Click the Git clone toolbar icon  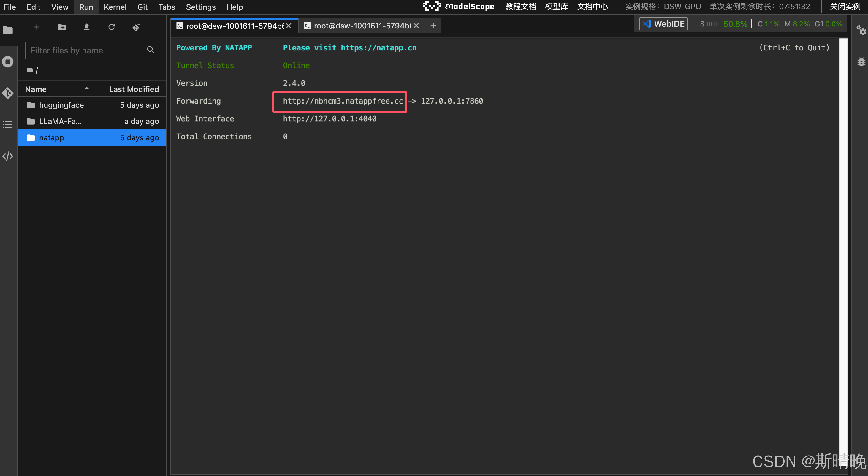(136, 27)
